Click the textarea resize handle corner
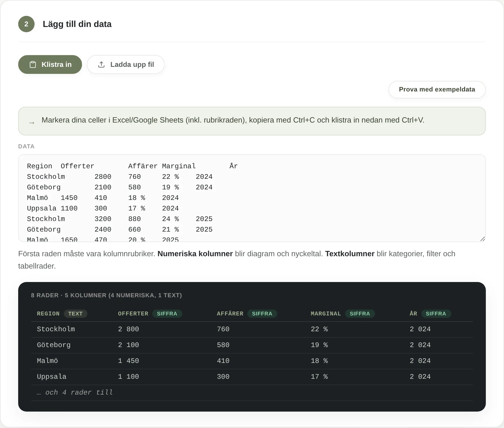Screen dimensions: 504x428 click(483, 239)
